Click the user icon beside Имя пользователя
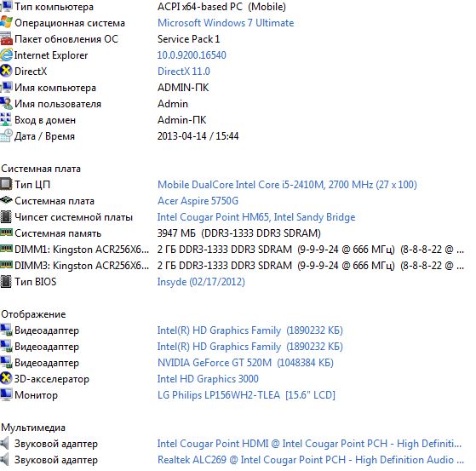 click(x=6, y=104)
